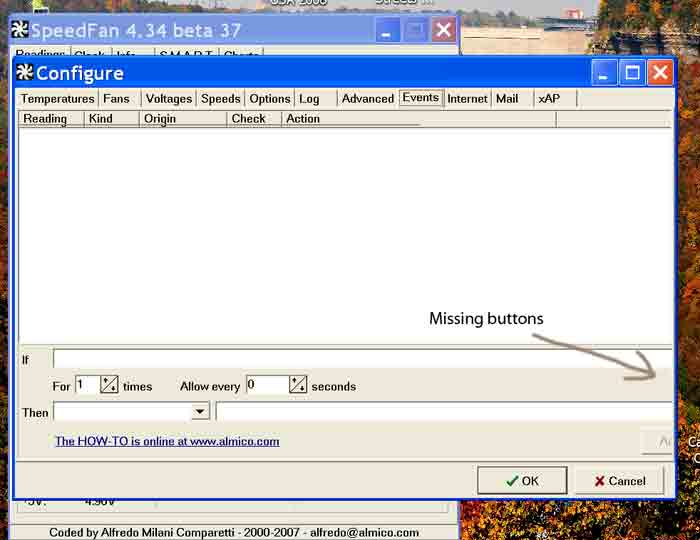Confirm with the OK button
Image resolution: width=700 pixels, height=540 pixels.
coord(522,481)
